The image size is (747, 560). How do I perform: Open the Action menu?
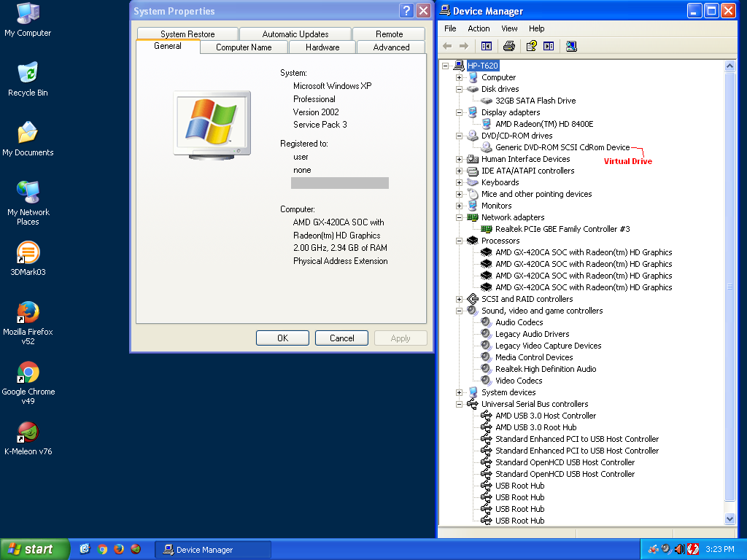(478, 28)
